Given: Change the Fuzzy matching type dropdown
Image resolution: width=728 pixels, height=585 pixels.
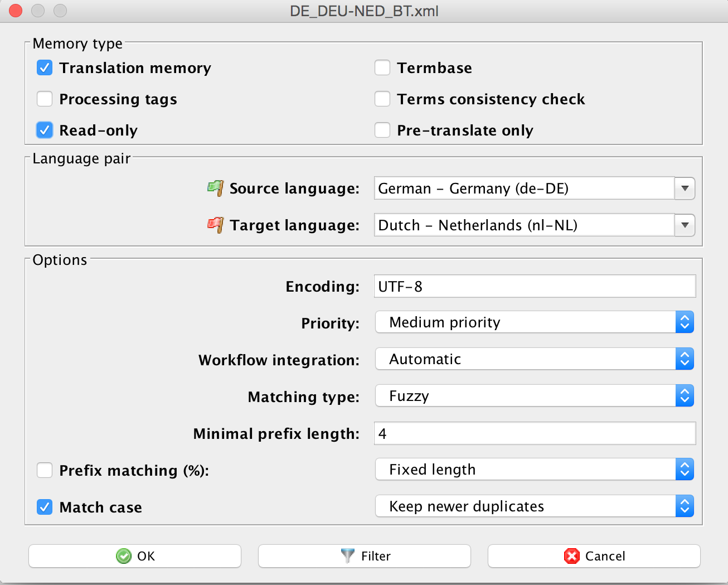Looking at the screenshot, I should [534, 396].
